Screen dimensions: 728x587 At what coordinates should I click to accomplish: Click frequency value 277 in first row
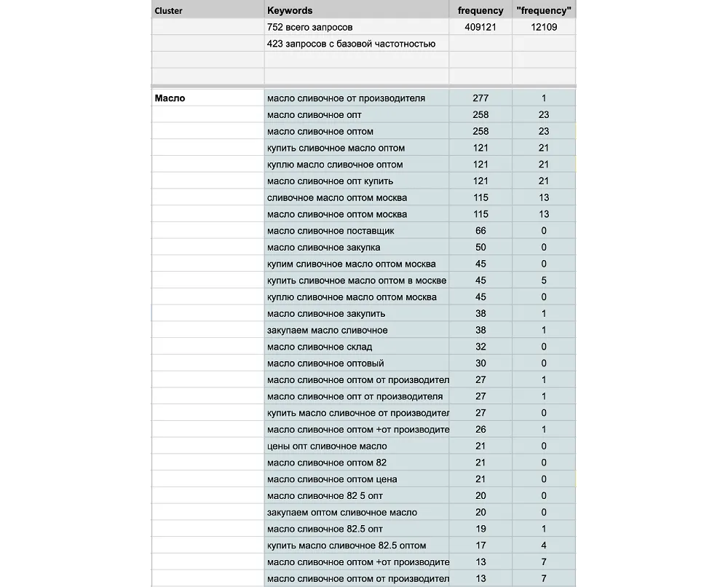[x=480, y=98]
